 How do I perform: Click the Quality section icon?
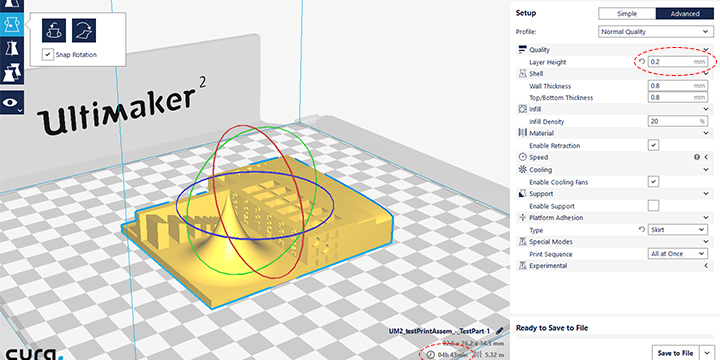click(x=522, y=50)
